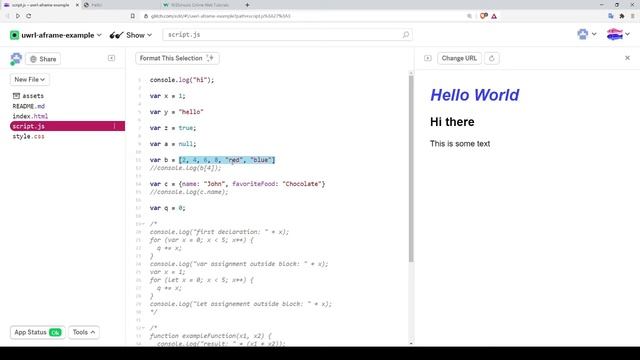Image resolution: width=640 pixels, height=360 pixels.
Task: Click Format This Selection button
Action: pyautogui.click(x=177, y=58)
